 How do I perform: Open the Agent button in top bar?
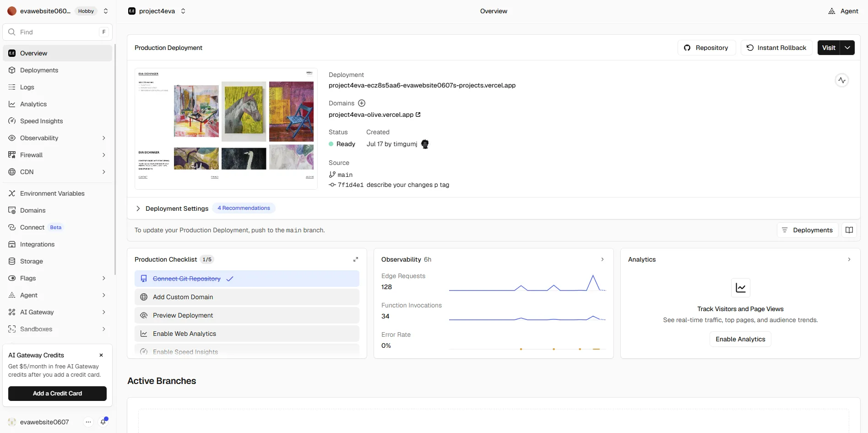click(x=843, y=11)
